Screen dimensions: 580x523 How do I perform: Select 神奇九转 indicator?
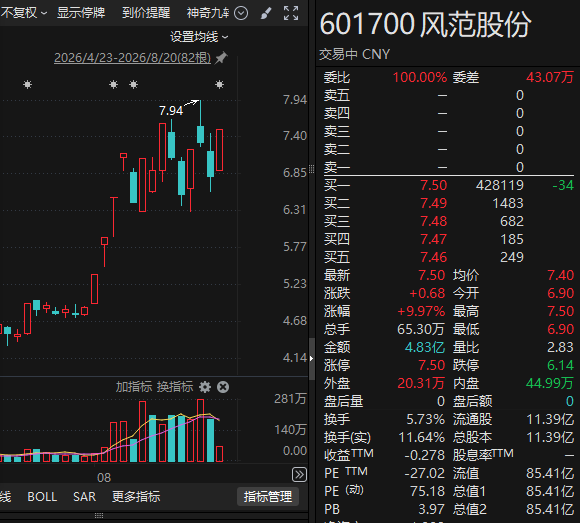point(208,13)
